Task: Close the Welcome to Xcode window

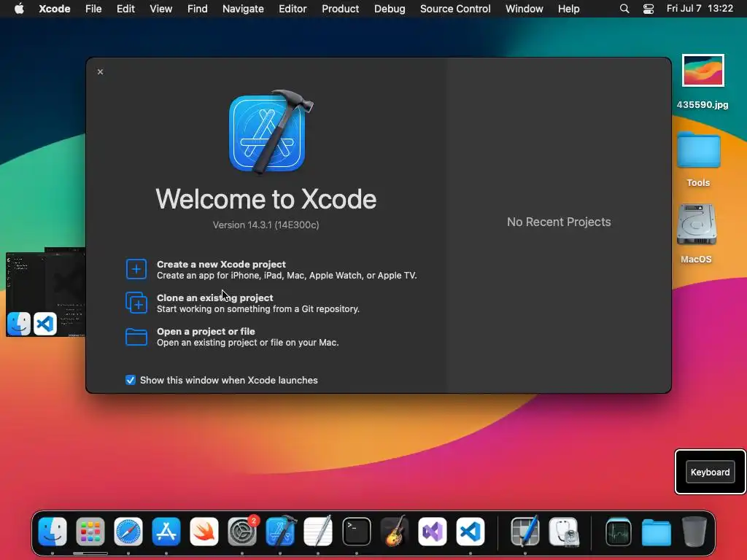Action: [100, 72]
